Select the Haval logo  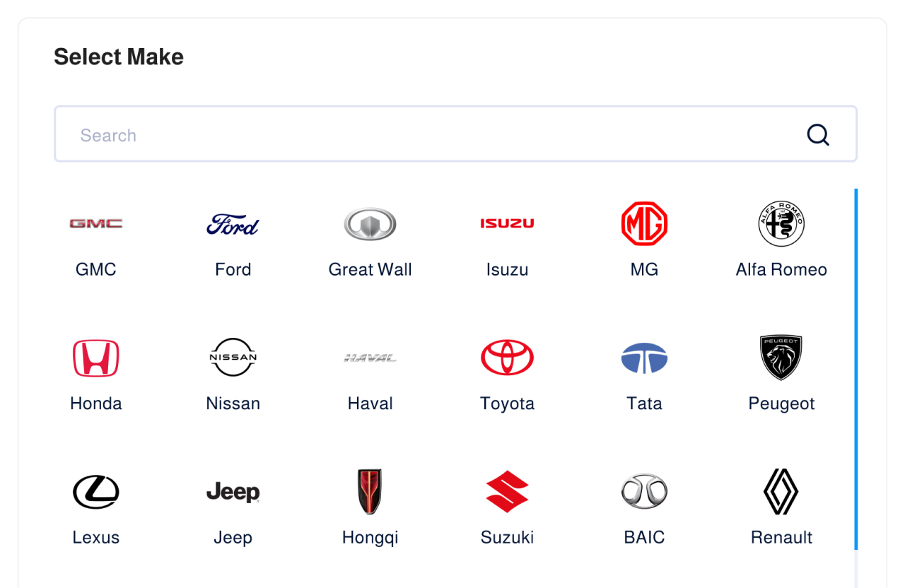coord(370,358)
